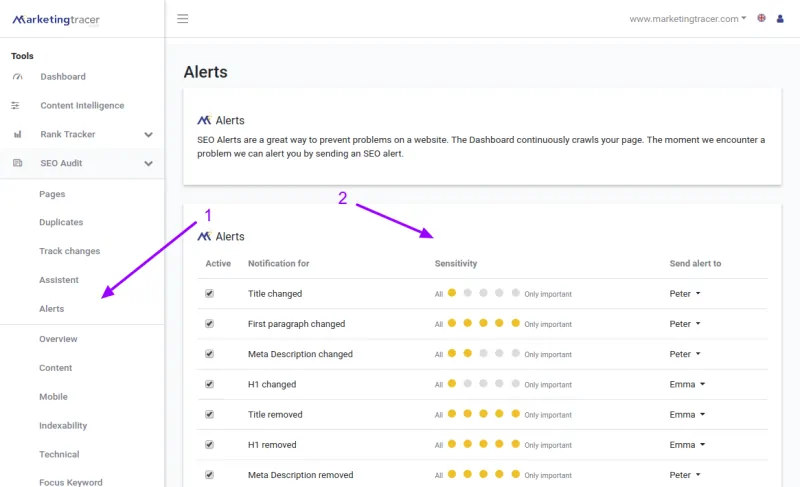The width and height of the screenshot is (800, 487).
Task: Click the 'Sensitivity' column header
Action: pos(456,263)
